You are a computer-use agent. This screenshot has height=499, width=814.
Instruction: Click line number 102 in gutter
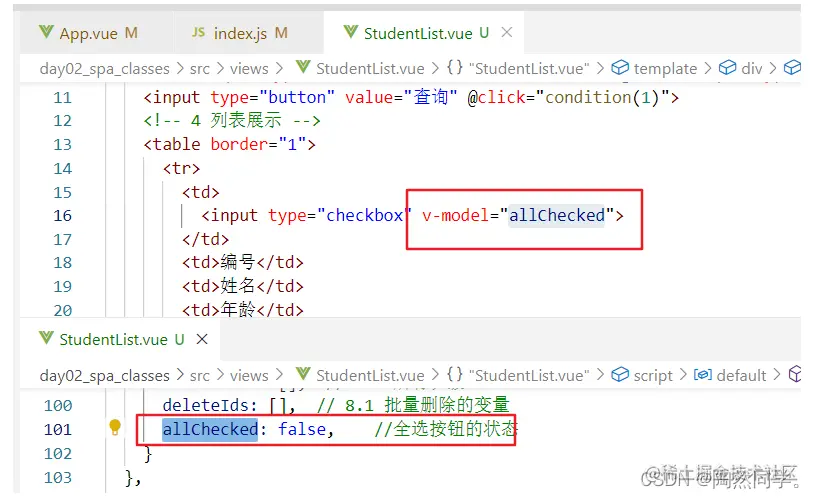coord(58,454)
